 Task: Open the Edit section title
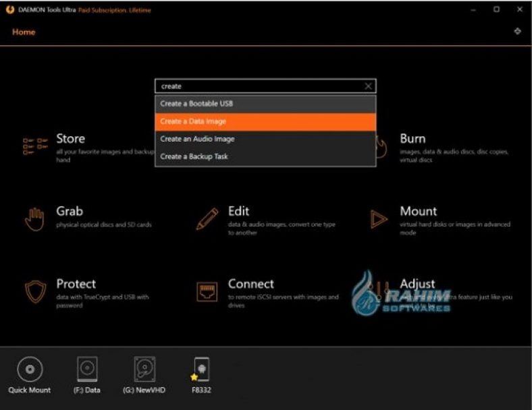(238, 211)
